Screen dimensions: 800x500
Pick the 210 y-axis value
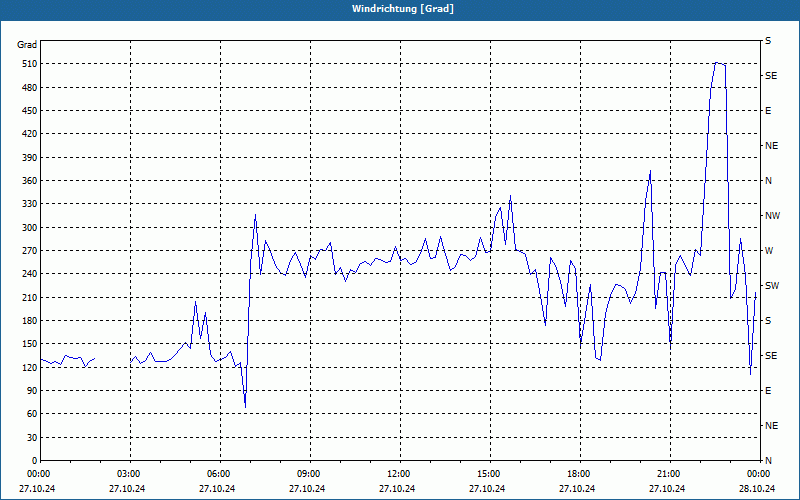(29, 297)
